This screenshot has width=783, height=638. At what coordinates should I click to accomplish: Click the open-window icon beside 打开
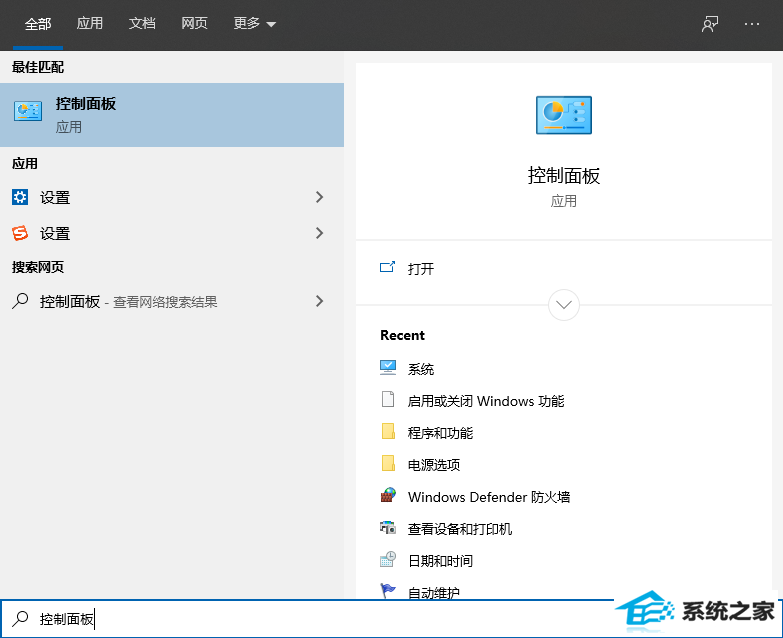pos(387,268)
